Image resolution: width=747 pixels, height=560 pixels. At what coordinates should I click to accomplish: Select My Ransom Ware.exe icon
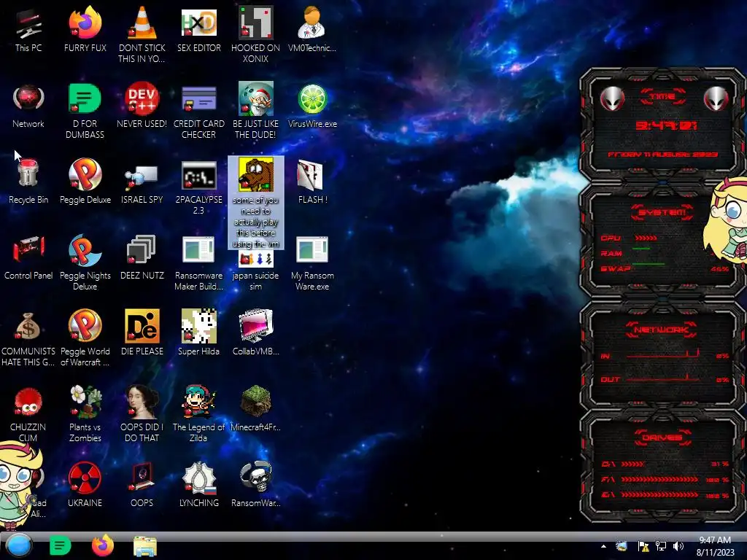pyautogui.click(x=312, y=249)
